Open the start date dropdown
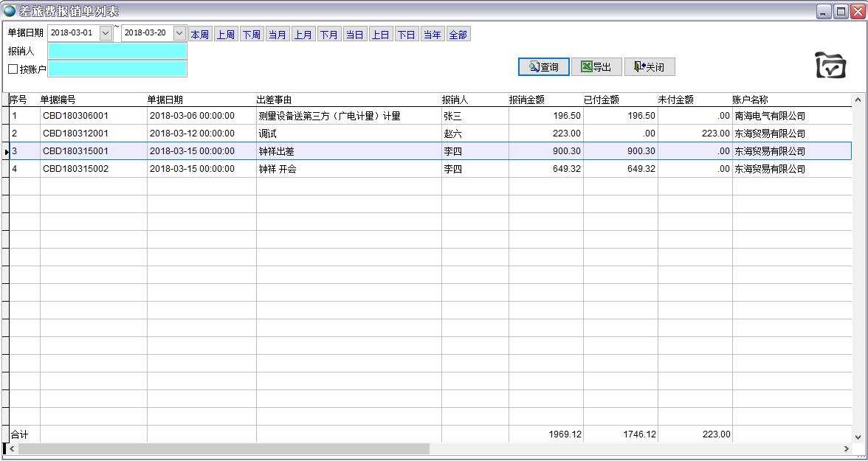 (x=106, y=33)
